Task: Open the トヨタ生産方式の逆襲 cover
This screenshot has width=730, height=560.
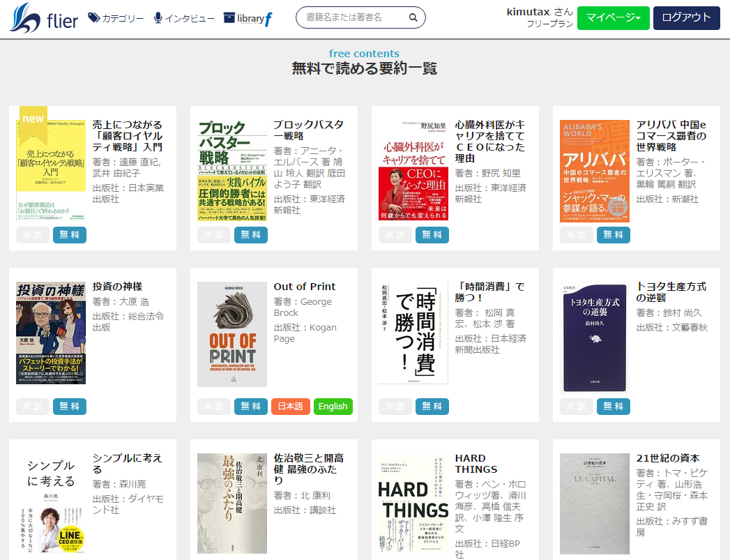Action: pyautogui.click(x=595, y=338)
